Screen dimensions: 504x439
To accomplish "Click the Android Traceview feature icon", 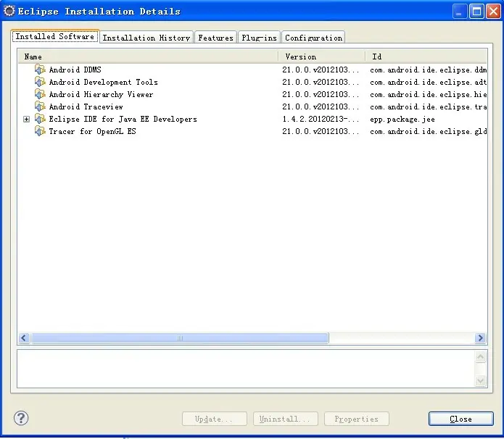I will (x=40, y=106).
